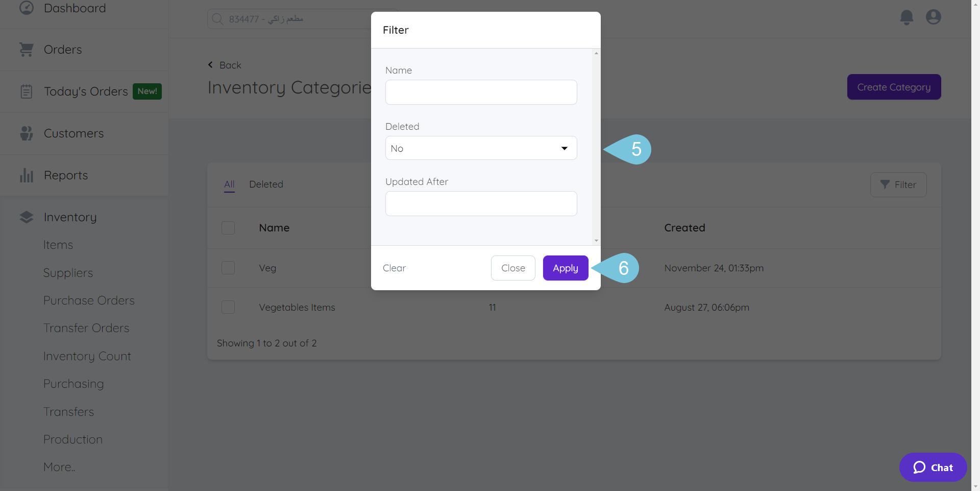Toggle the select-all checkbox in table header
Viewport: 980px width, 491px height.
pos(228,228)
